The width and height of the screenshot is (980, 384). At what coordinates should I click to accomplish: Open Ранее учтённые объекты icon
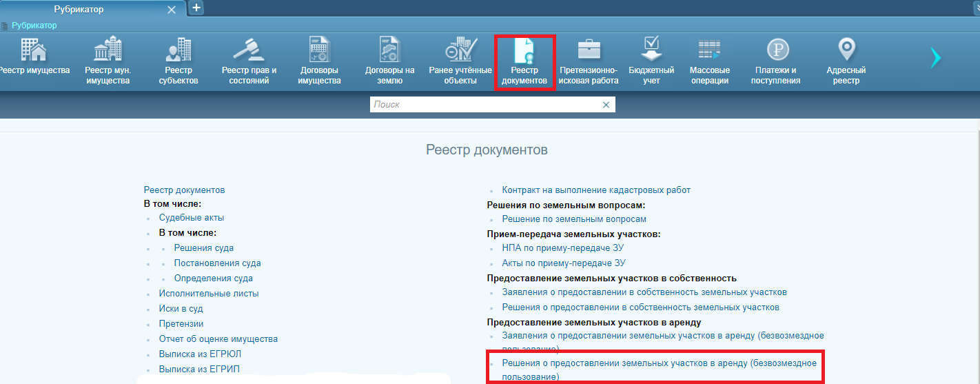[460, 50]
